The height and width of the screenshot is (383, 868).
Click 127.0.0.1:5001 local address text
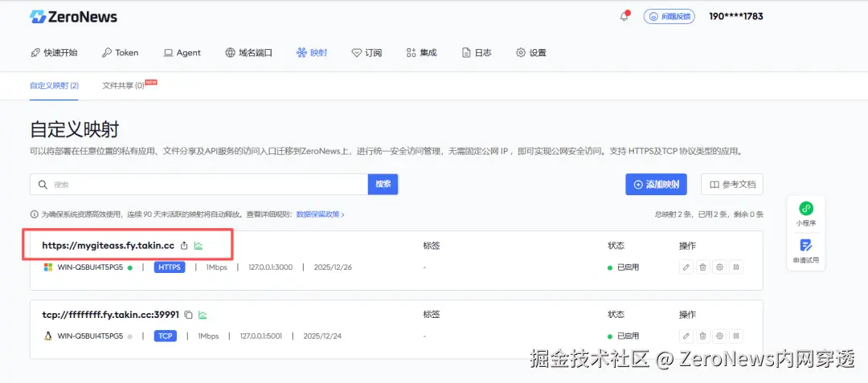click(260, 336)
